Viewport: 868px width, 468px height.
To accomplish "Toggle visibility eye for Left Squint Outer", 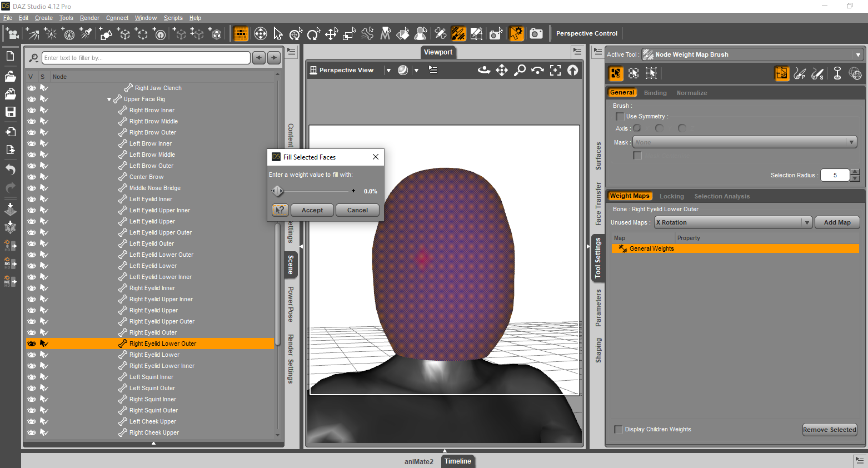I will coord(32,388).
